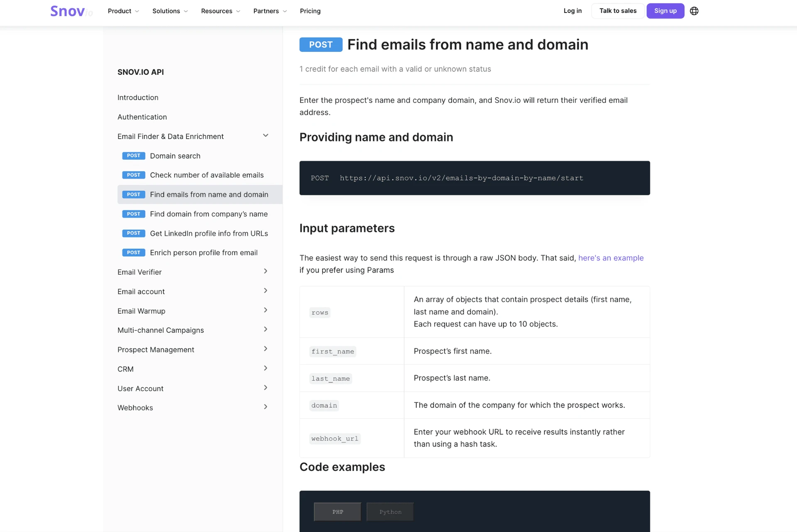Click the Code examples heading
797x532 pixels.
pos(342,467)
